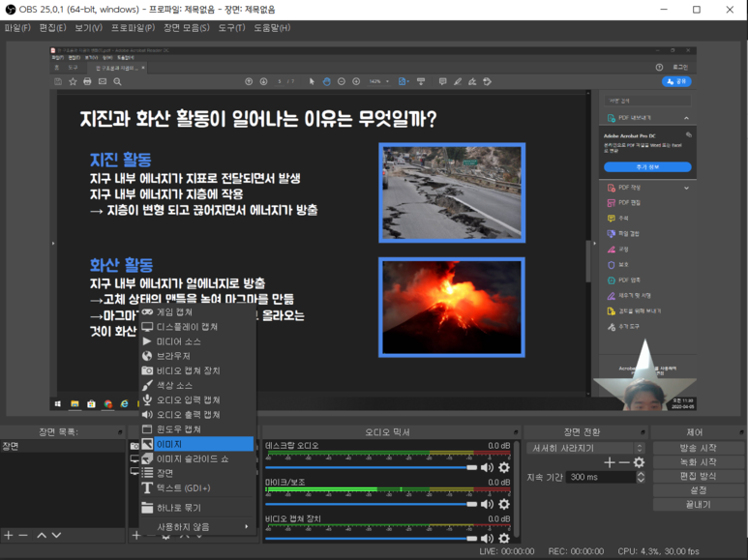Choose 미디어 소스 from the source menu
The image size is (748, 560).
point(197,341)
